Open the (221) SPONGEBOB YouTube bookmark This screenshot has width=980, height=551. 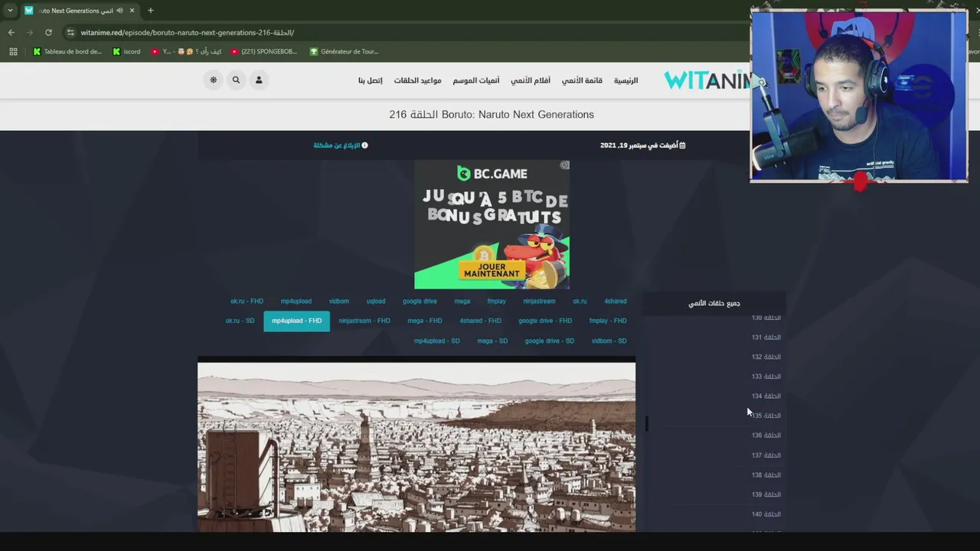(264, 51)
